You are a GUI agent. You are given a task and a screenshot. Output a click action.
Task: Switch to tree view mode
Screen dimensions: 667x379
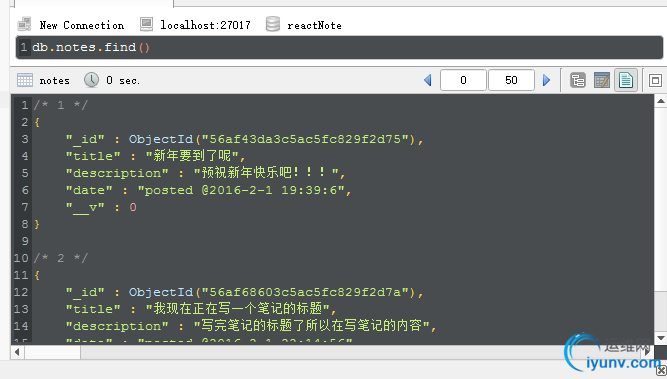tap(578, 80)
